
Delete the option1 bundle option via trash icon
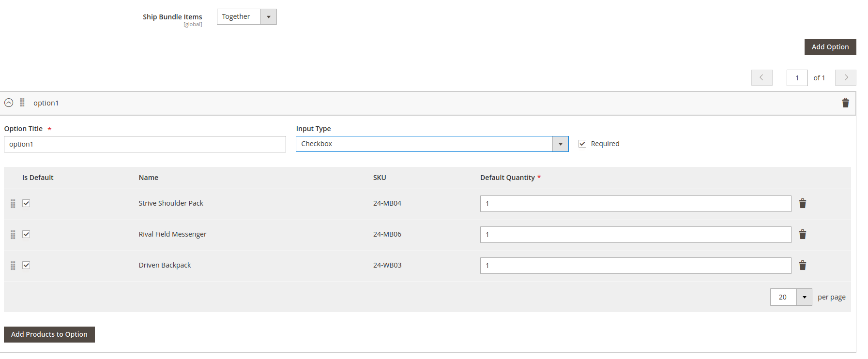(845, 103)
